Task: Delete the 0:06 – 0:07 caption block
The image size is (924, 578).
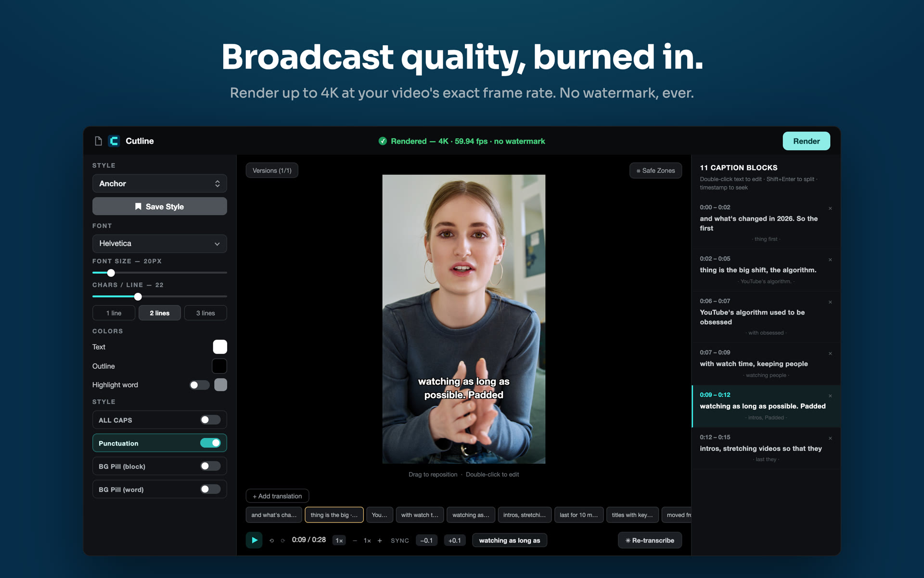Action: pos(830,302)
